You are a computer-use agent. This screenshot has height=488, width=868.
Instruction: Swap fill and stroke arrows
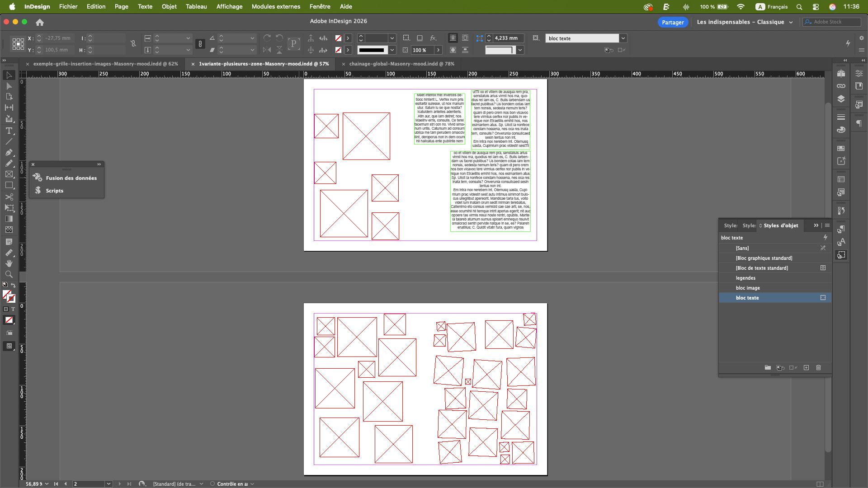pyautogui.click(x=13, y=286)
